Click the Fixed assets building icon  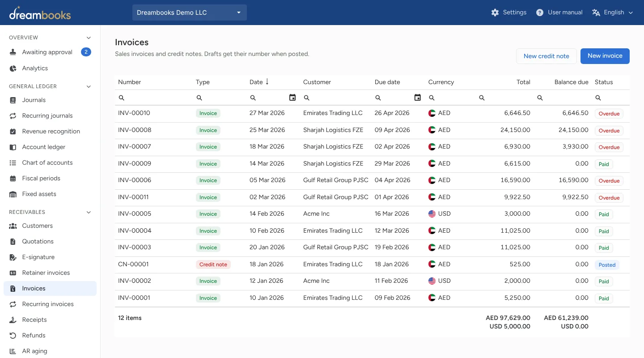pyautogui.click(x=13, y=194)
